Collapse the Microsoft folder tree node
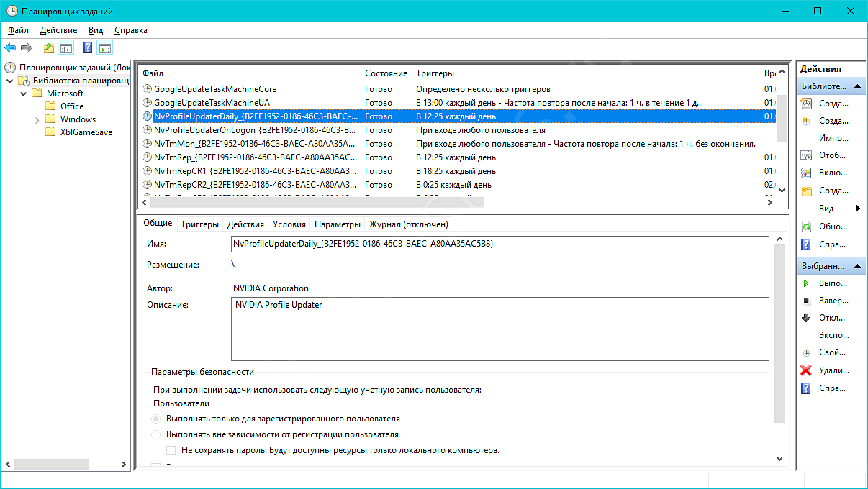 coord(24,93)
